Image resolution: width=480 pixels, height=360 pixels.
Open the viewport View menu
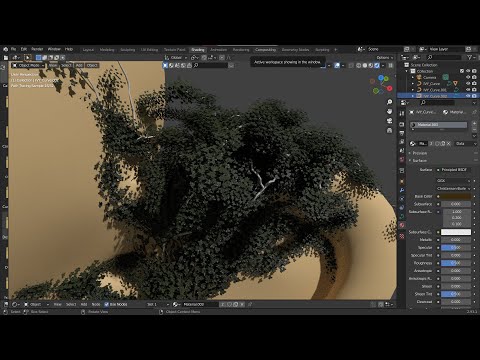point(53,65)
